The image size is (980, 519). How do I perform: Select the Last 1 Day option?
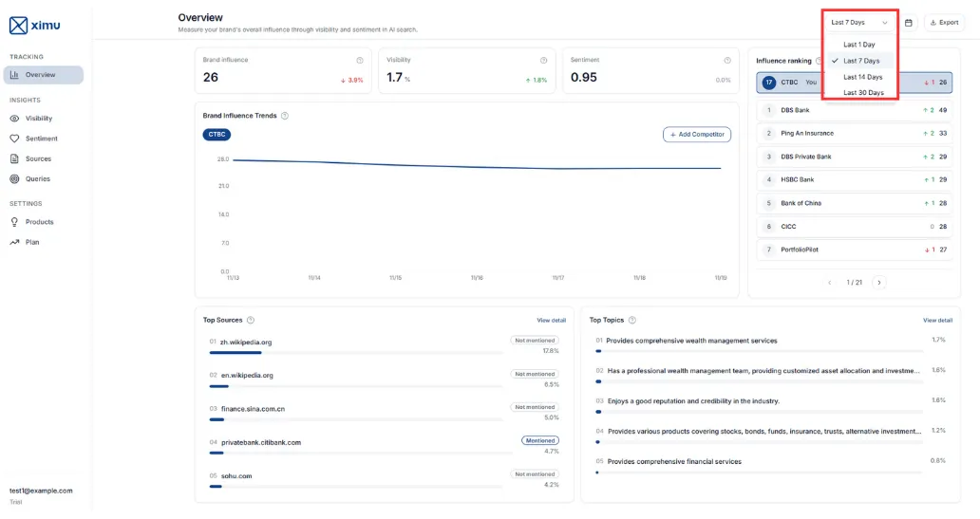click(x=859, y=45)
